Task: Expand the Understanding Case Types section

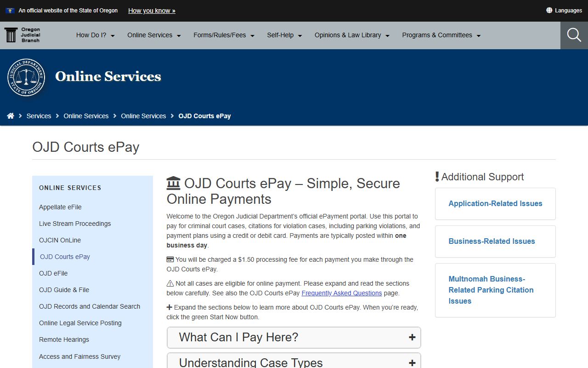Action: click(294, 361)
